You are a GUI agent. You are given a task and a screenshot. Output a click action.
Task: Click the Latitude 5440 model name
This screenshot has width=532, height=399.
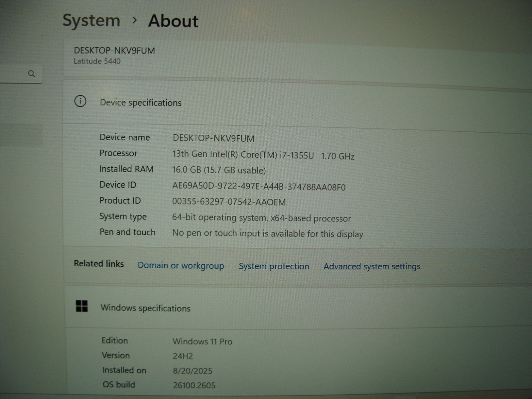(97, 61)
